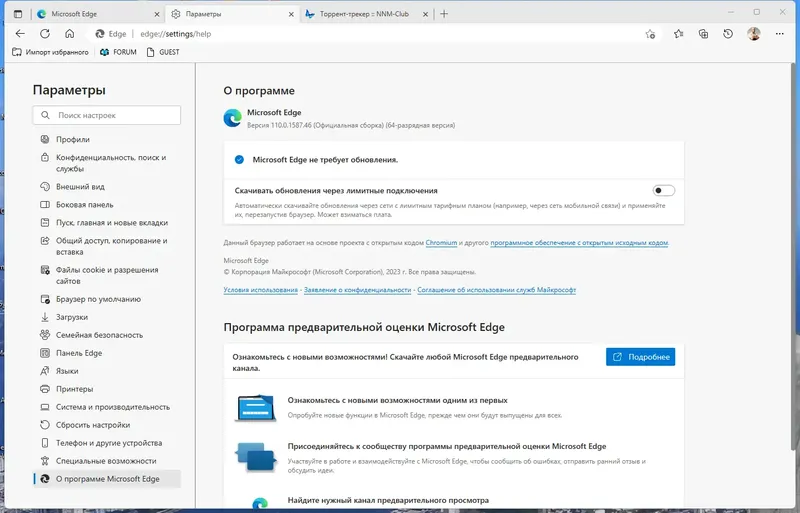Open Заявление о конфиденциальности link
Viewport: 800px width, 513px height.
point(357,290)
